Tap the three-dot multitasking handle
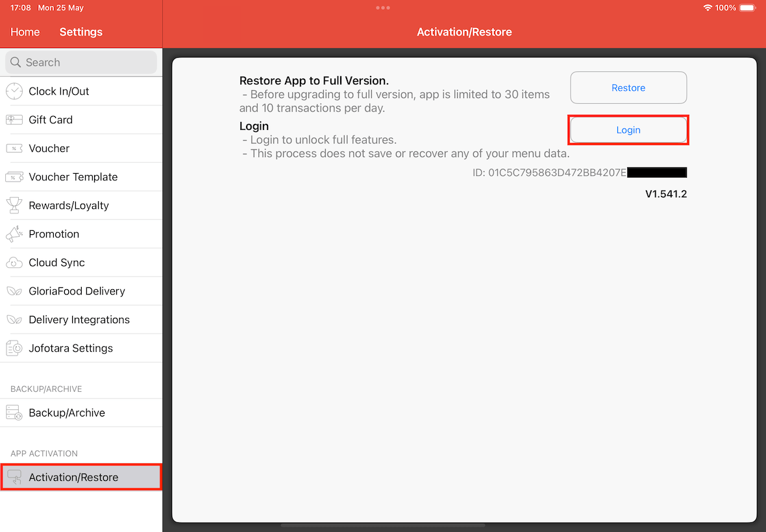 383,8
